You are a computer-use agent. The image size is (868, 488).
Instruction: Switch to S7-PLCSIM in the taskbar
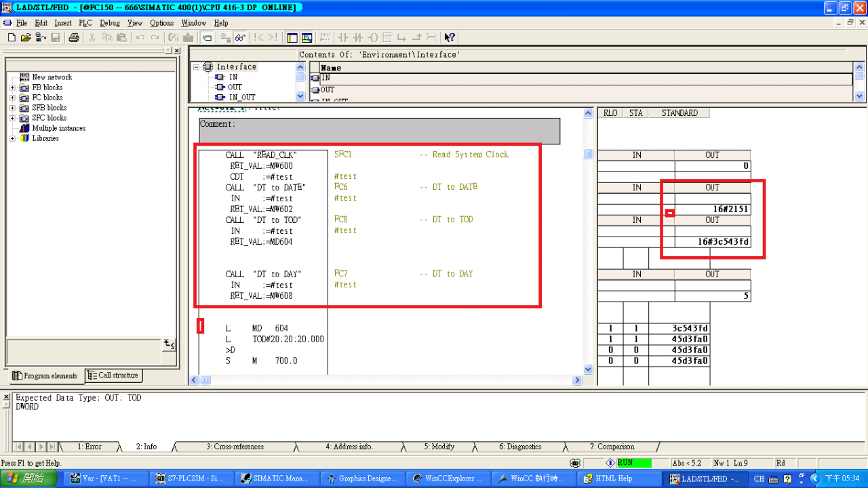(191, 479)
